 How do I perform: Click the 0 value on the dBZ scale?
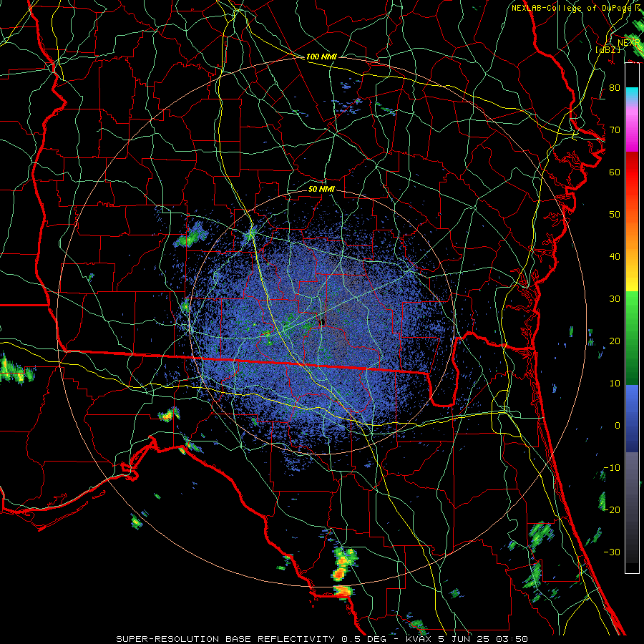coord(618,426)
